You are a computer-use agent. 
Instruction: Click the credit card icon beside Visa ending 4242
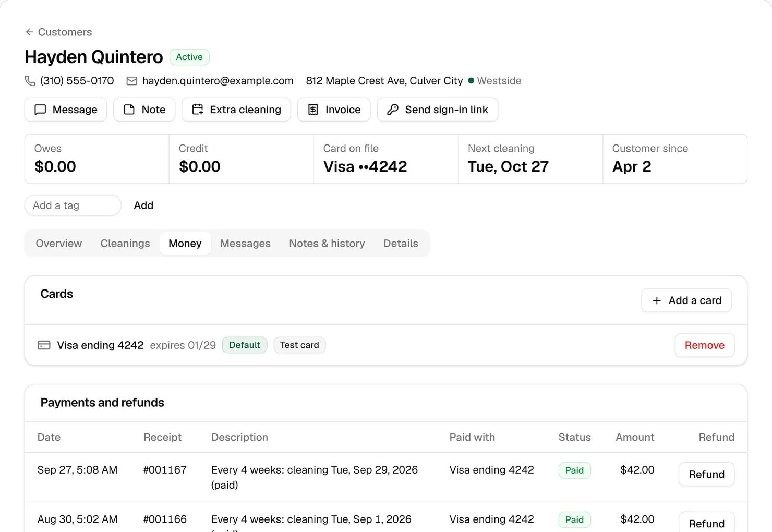(x=44, y=345)
